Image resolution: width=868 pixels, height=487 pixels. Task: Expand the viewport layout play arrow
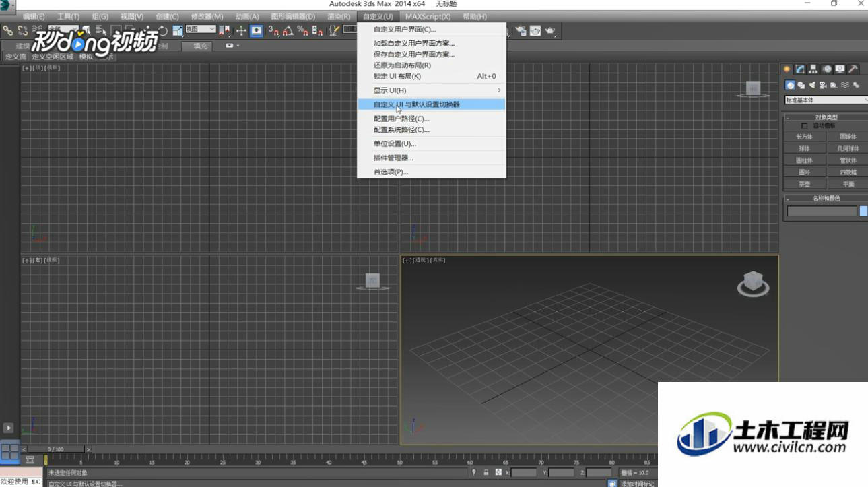coord(8,428)
